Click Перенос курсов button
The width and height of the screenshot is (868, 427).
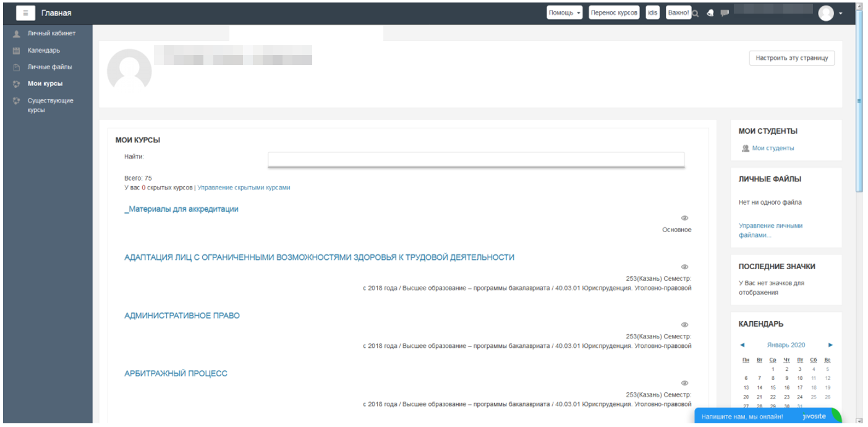[614, 13]
